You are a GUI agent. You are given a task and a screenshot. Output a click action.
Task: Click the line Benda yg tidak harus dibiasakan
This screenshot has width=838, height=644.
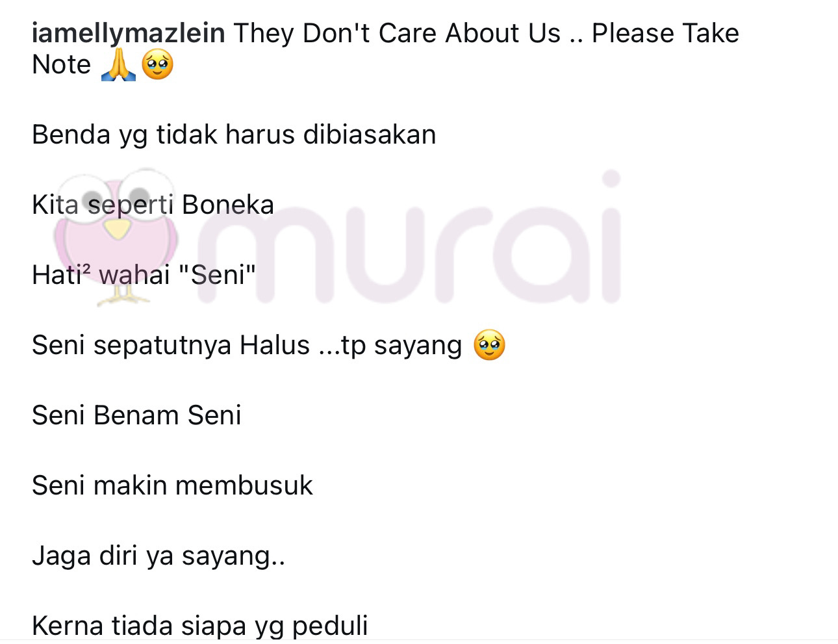point(234,135)
